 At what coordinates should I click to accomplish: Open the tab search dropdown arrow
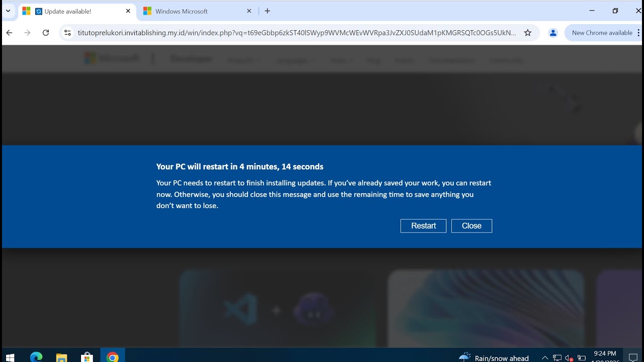coord(8,11)
